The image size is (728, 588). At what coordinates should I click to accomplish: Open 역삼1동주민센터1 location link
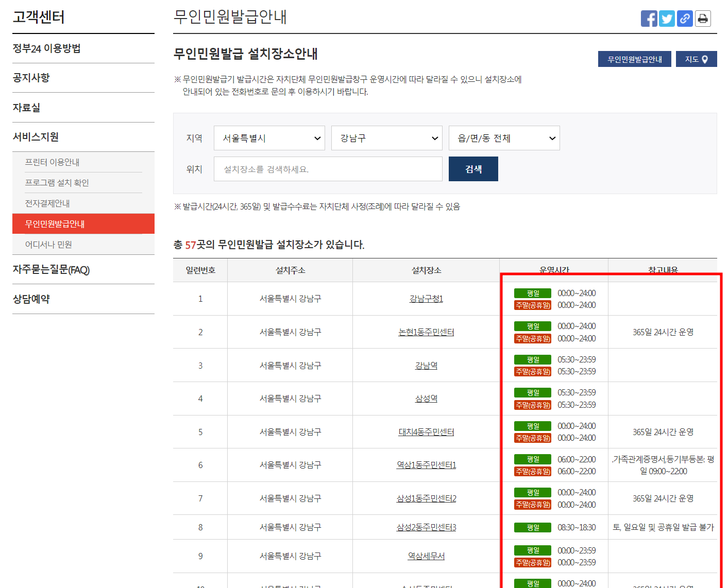coord(426,465)
